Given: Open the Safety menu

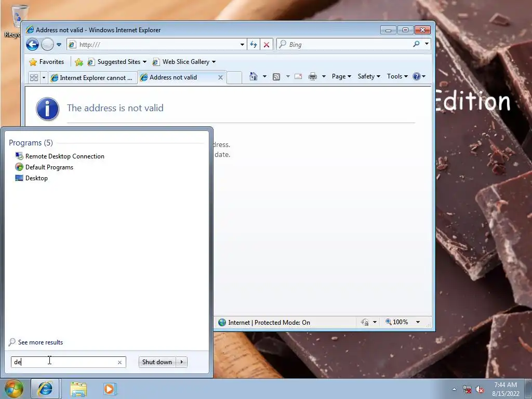Looking at the screenshot, I should [369, 76].
